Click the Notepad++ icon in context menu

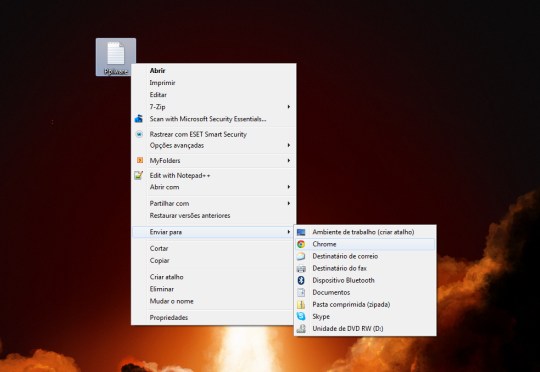[138, 175]
